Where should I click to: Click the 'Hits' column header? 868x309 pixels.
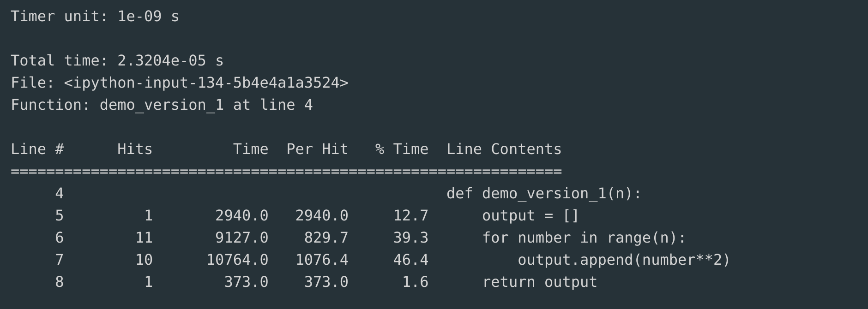(x=135, y=149)
